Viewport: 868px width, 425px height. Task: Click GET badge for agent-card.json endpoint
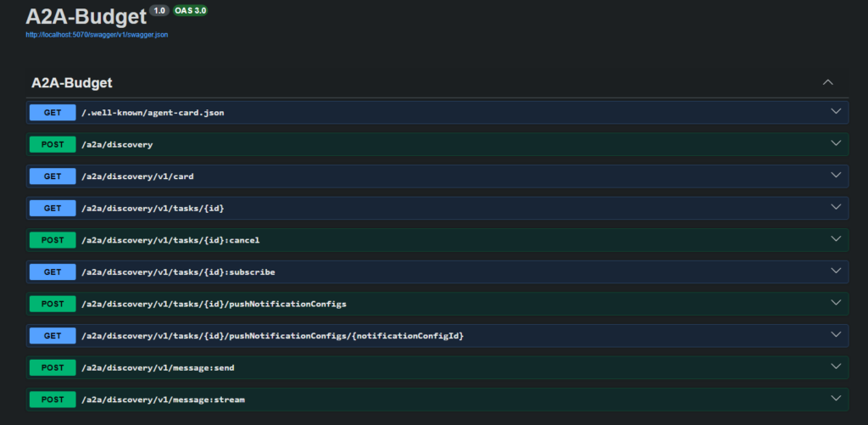(53, 112)
